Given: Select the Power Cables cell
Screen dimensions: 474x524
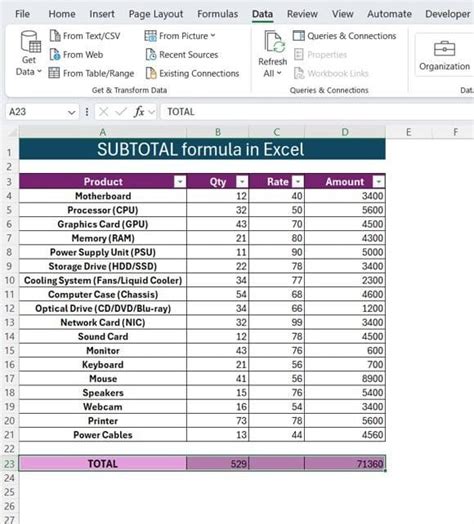Looking at the screenshot, I should point(103,434).
